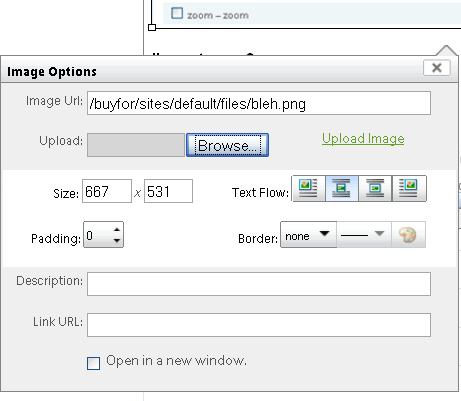
Task: Close the Image Options dialog
Action: [437, 68]
